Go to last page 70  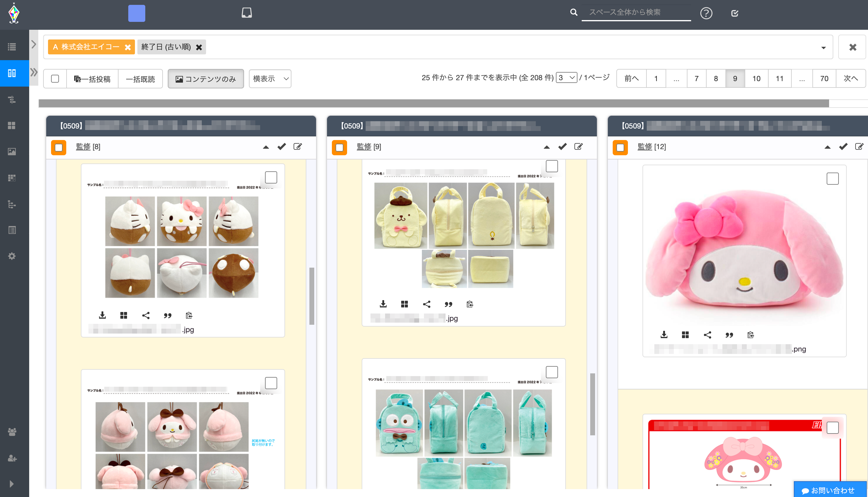[824, 78]
